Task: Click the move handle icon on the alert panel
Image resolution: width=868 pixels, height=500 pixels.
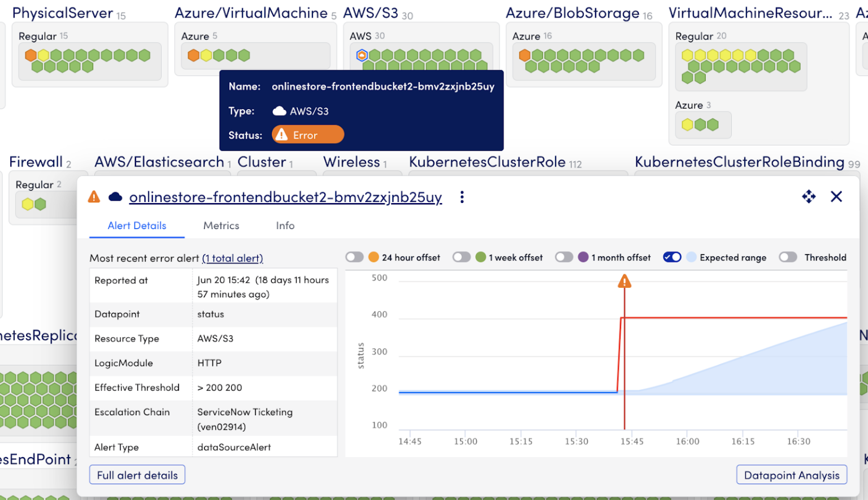Action: pyautogui.click(x=809, y=196)
